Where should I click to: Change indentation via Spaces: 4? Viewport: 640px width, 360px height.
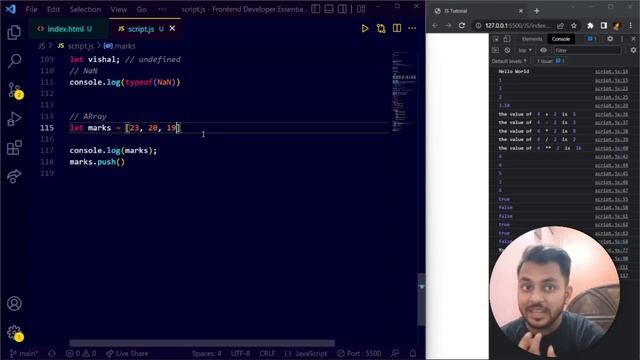click(x=207, y=353)
